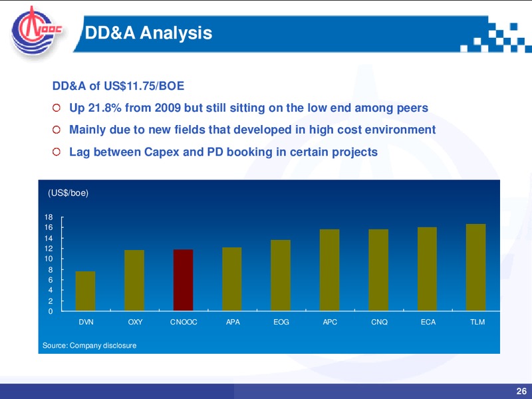532x399 pixels.
Task: Click the red CNOOC bar
Action: [x=184, y=280]
